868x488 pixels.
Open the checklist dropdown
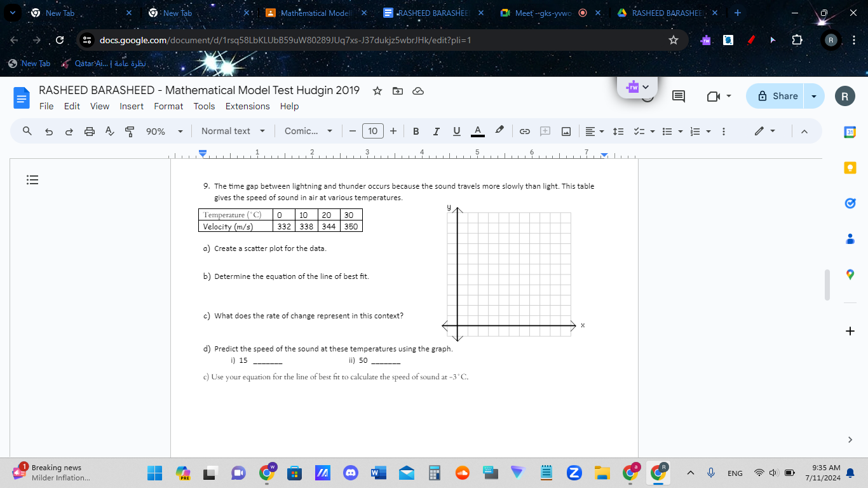click(643, 131)
